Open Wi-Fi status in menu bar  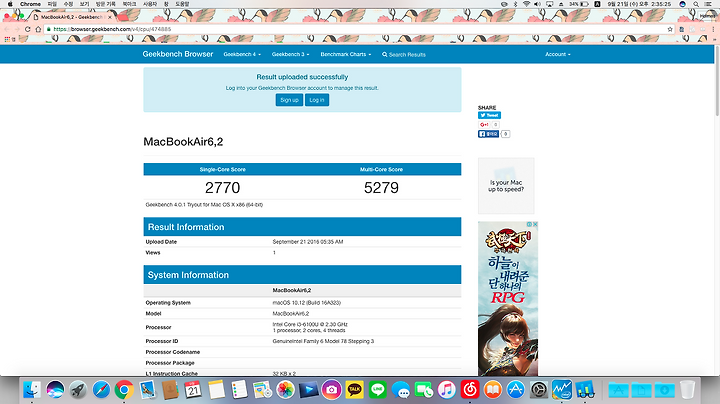pos(526,4)
